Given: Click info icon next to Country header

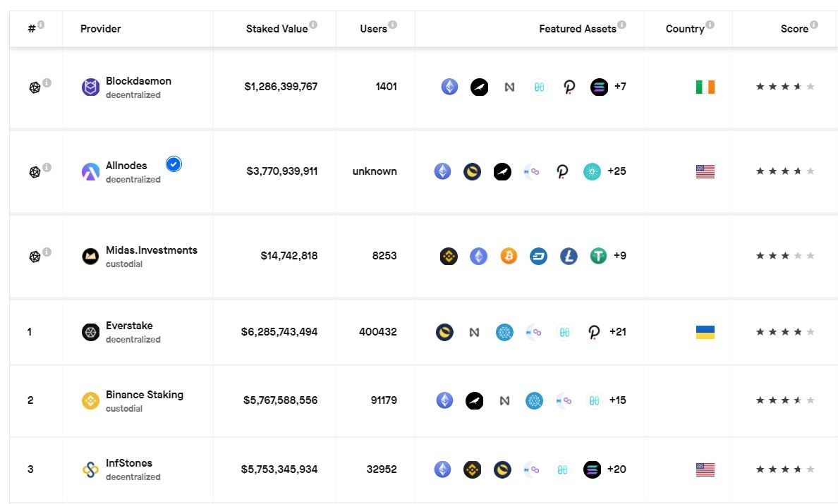Looking at the screenshot, I should (710, 25).
